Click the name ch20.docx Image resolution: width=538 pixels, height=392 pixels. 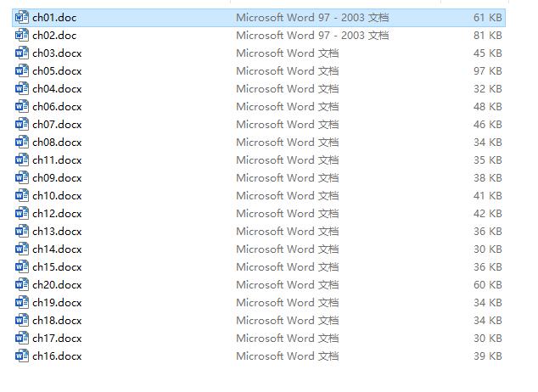click(x=57, y=285)
